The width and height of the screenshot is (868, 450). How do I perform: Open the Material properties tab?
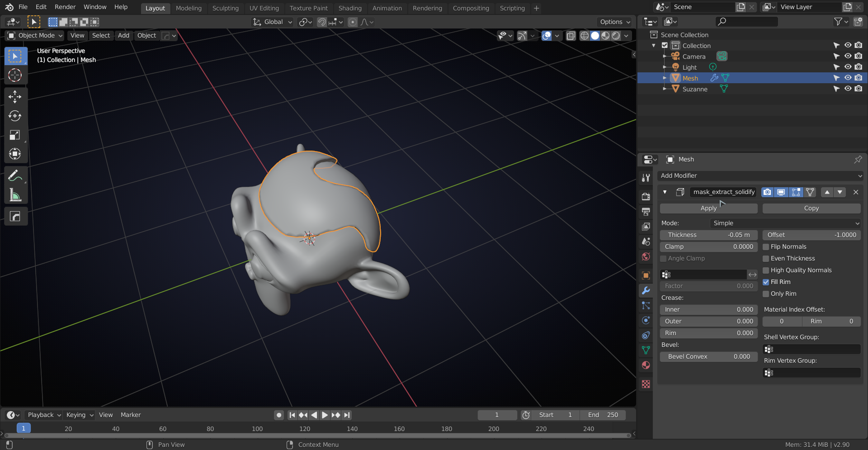point(646,365)
